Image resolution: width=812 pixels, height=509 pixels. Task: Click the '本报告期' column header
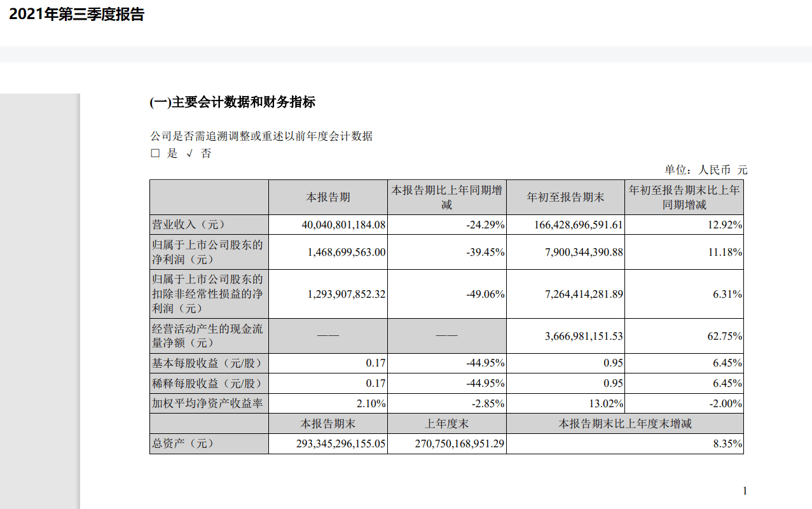pyautogui.click(x=328, y=197)
